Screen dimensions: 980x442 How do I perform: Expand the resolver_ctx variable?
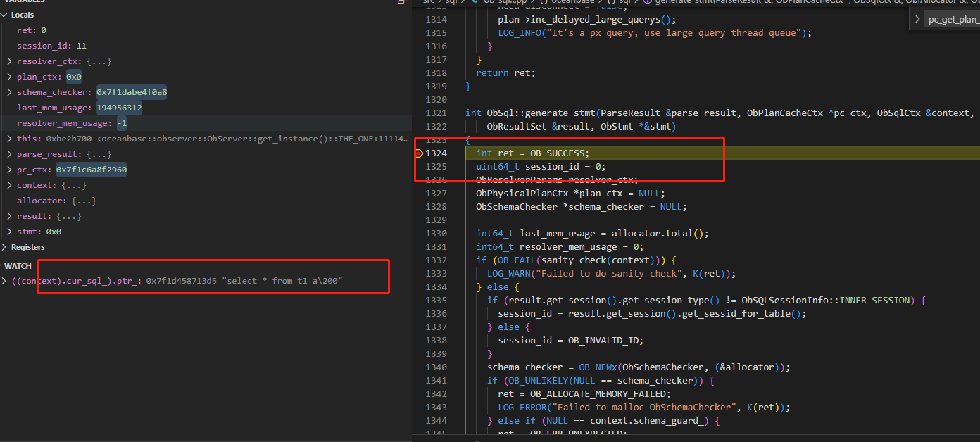pyautogui.click(x=10, y=61)
